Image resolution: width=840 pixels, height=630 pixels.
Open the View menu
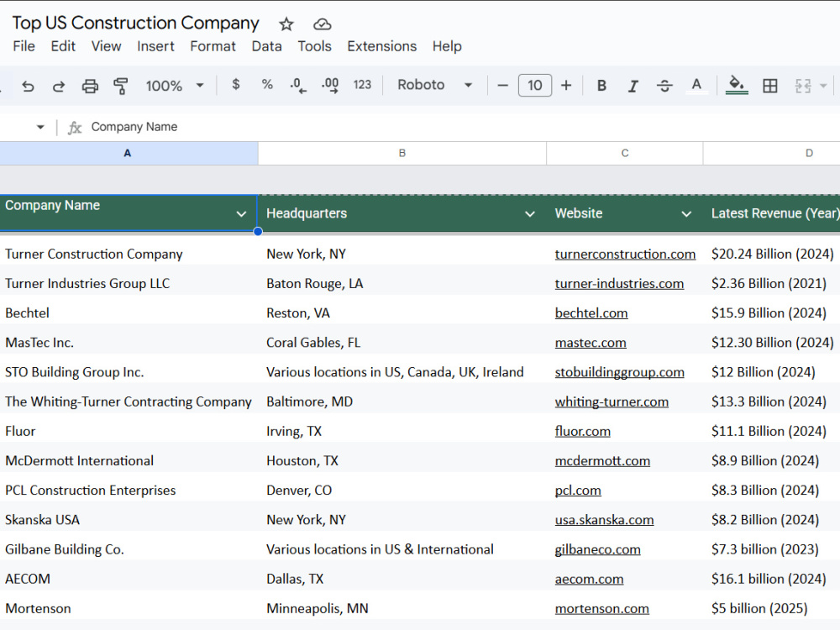(106, 46)
